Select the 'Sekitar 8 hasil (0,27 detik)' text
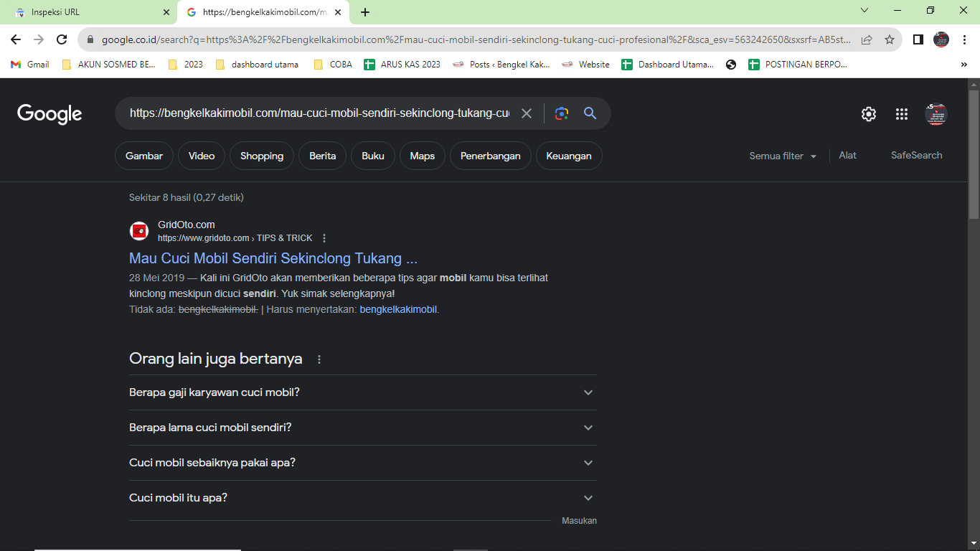The width and height of the screenshot is (980, 551). pyautogui.click(x=187, y=197)
